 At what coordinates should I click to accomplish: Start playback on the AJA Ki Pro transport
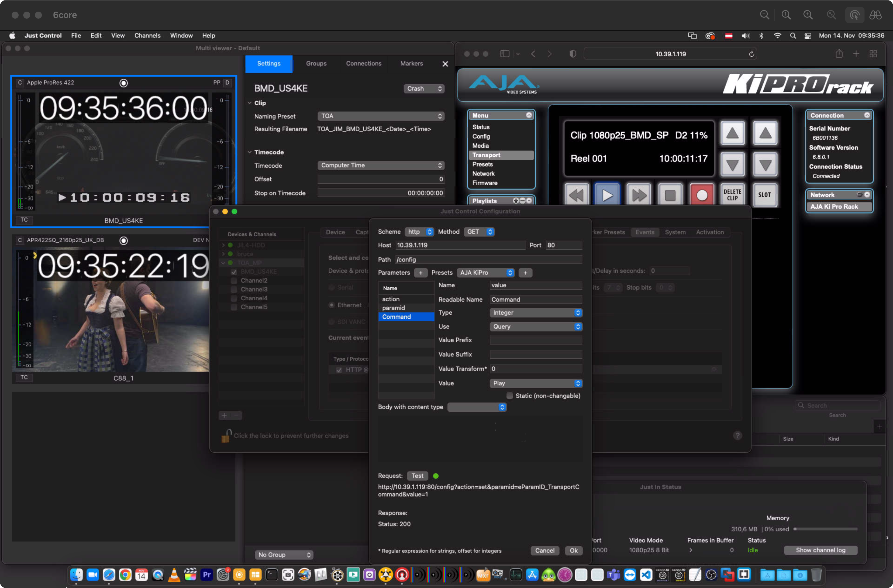tap(608, 195)
